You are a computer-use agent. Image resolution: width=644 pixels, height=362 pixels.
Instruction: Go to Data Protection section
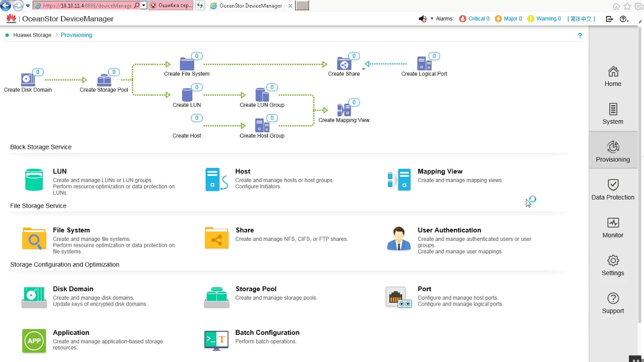(x=613, y=190)
